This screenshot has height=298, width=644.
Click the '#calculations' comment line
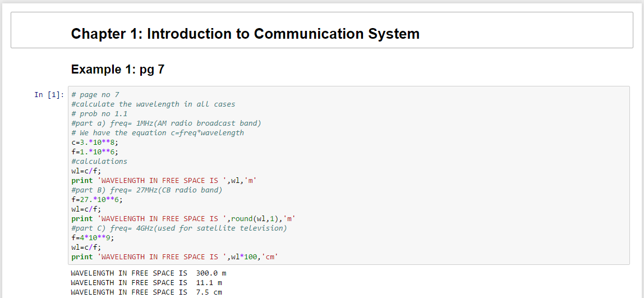(99, 162)
